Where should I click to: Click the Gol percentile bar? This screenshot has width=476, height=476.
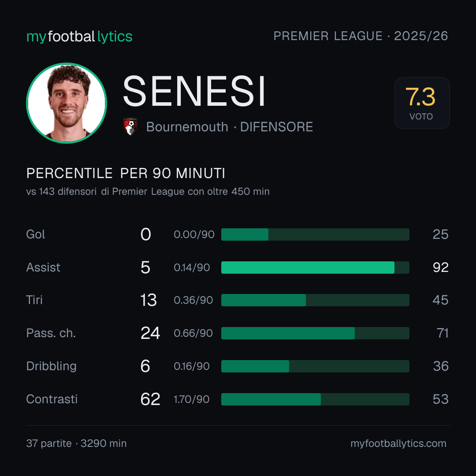tap(315, 234)
